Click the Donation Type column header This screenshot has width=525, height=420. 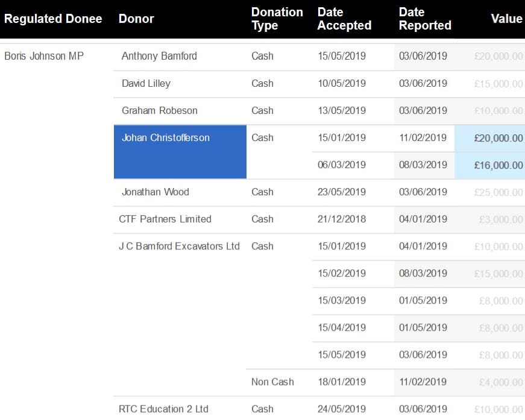coord(277,19)
